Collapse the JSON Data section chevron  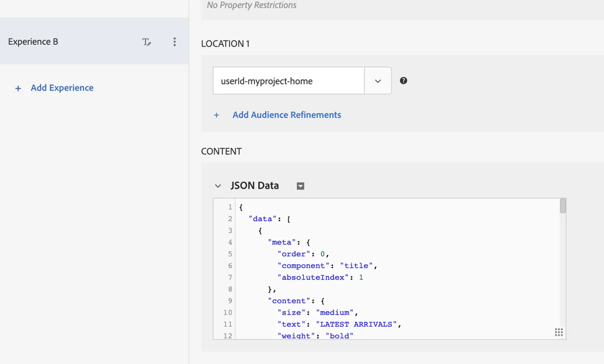click(218, 186)
